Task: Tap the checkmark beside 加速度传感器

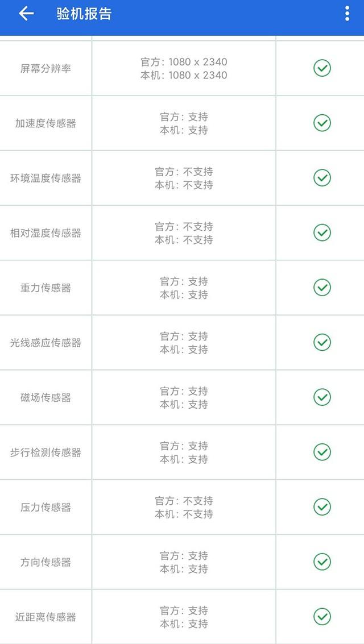Action: [322, 123]
